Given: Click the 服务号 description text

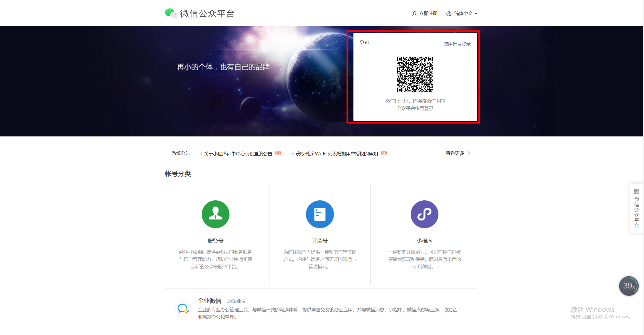Looking at the screenshot, I should [215, 259].
